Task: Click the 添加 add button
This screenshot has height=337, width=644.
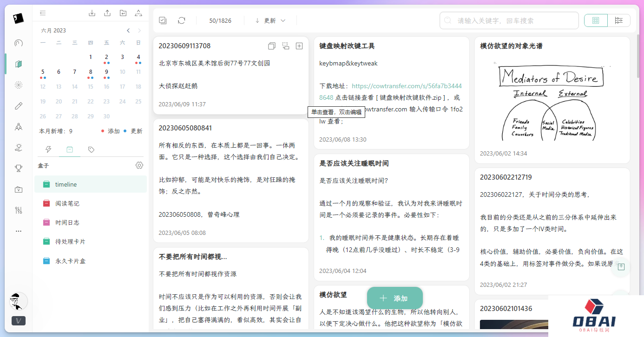Action: click(394, 298)
